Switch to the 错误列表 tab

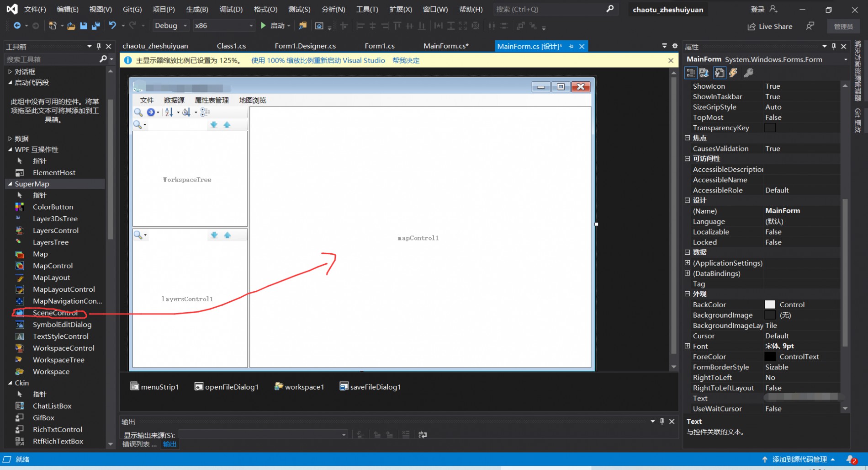pyautogui.click(x=139, y=444)
